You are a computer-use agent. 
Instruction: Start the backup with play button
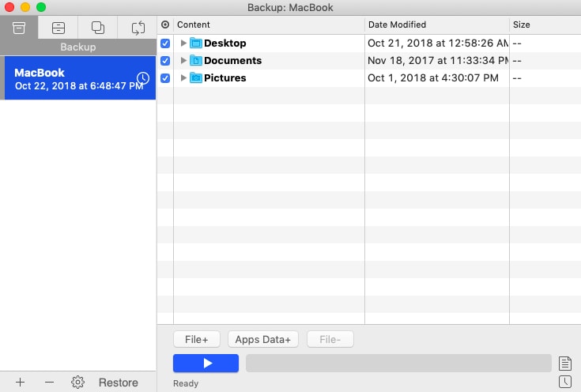[206, 363]
